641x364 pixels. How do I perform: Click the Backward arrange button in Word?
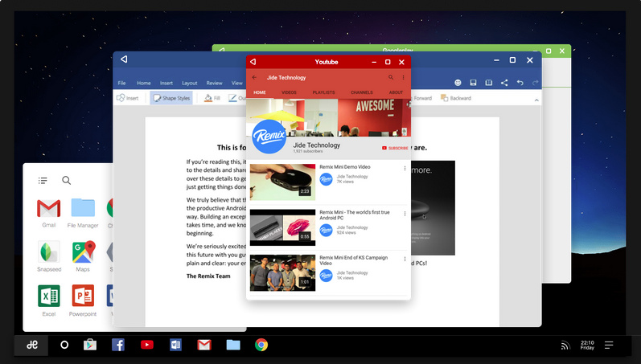(x=456, y=98)
